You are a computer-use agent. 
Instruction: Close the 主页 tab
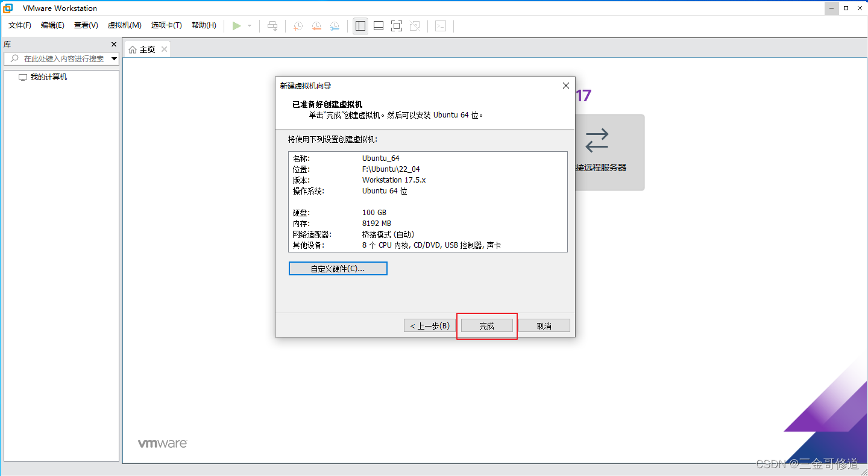[x=164, y=49]
